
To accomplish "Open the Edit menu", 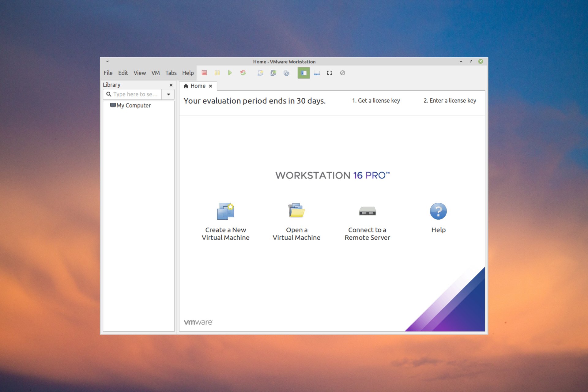I will pos(123,73).
